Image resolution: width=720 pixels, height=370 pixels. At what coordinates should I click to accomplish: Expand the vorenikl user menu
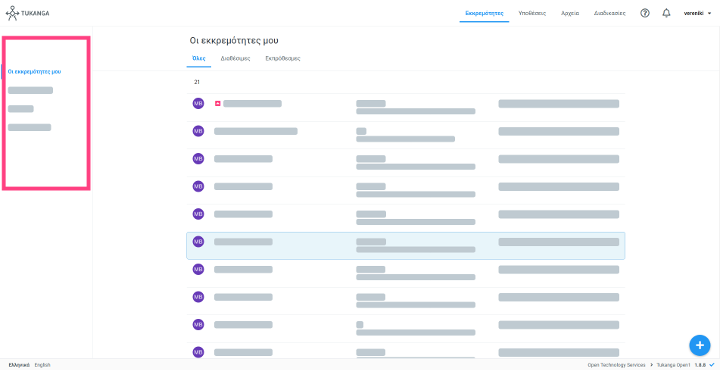[697, 13]
